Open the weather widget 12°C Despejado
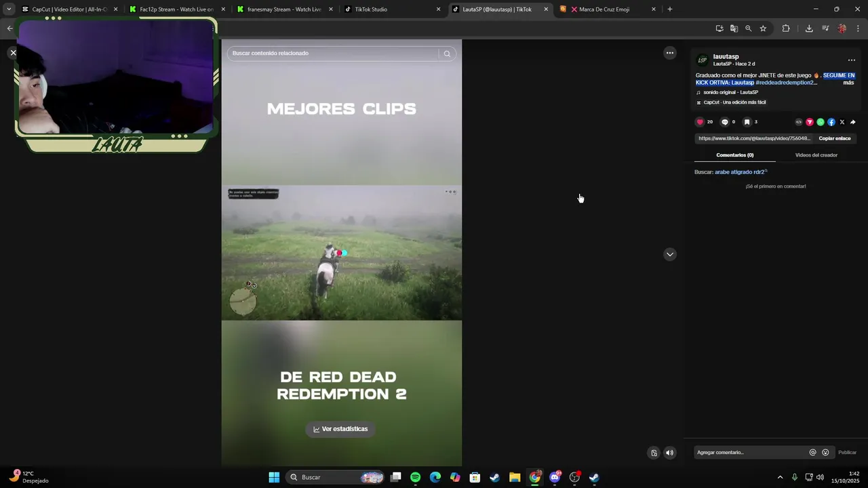 pos(28,477)
